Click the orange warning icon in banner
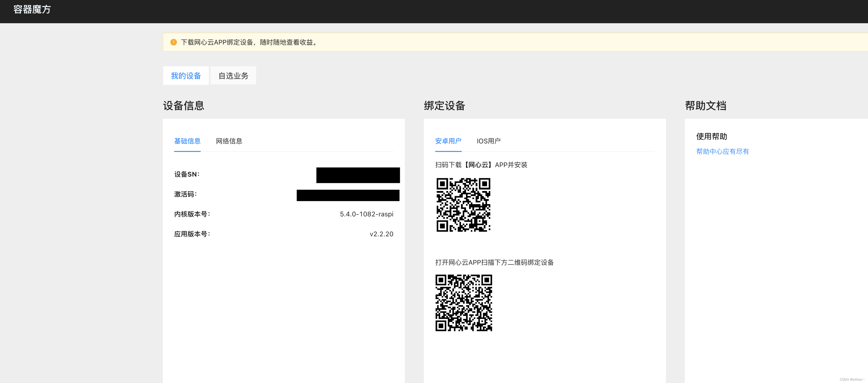 (x=174, y=42)
